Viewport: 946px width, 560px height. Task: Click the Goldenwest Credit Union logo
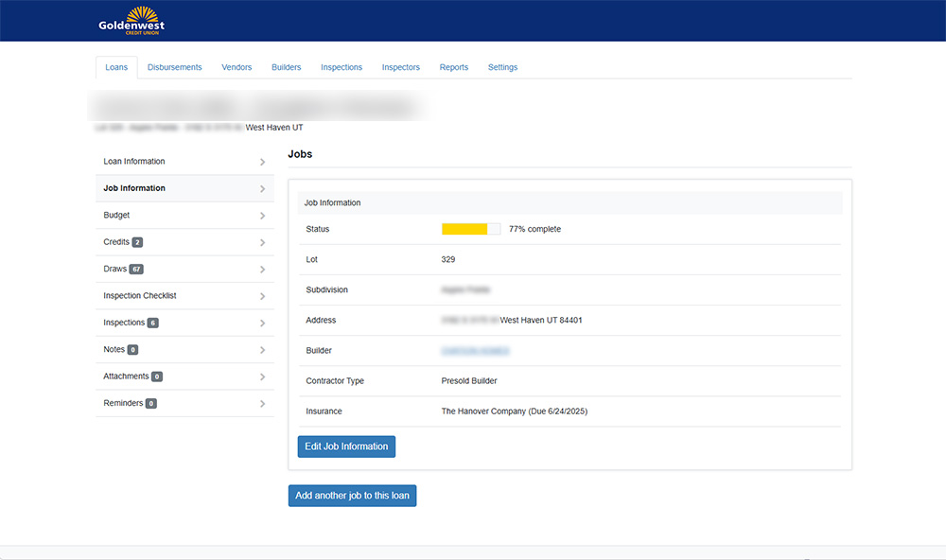[x=131, y=21]
